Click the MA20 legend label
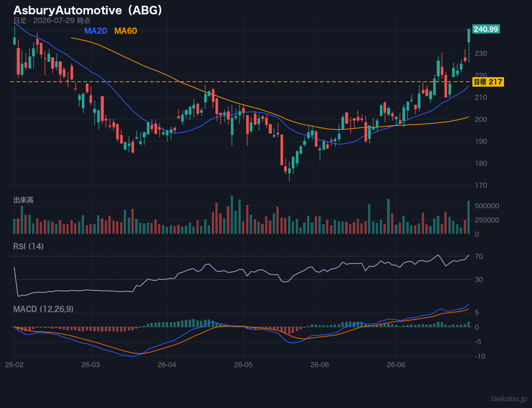The image size is (532, 408). coord(96,31)
